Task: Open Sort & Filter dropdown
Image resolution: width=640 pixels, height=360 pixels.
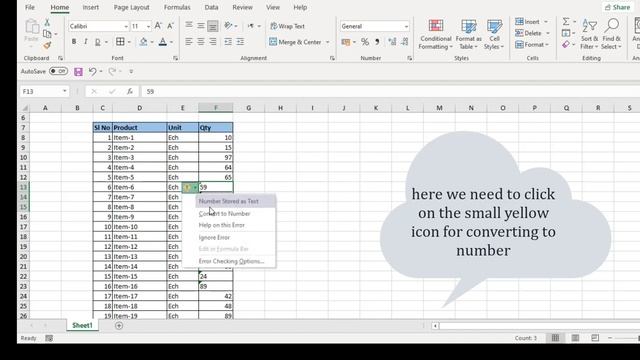Action: pos(589,35)
